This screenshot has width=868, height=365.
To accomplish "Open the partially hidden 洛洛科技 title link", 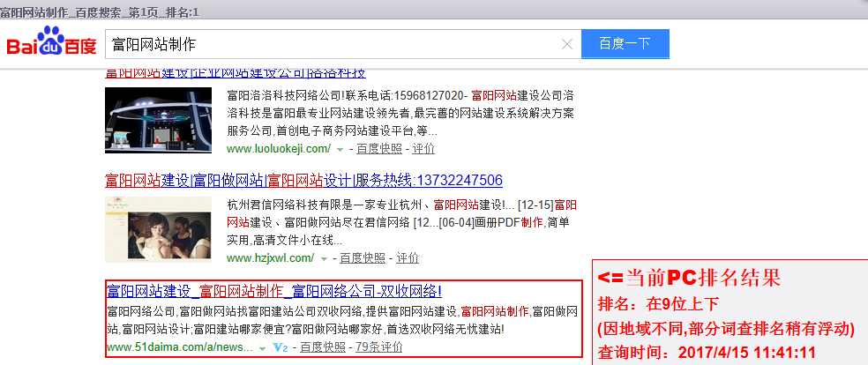I will click(x=235, y=73).
